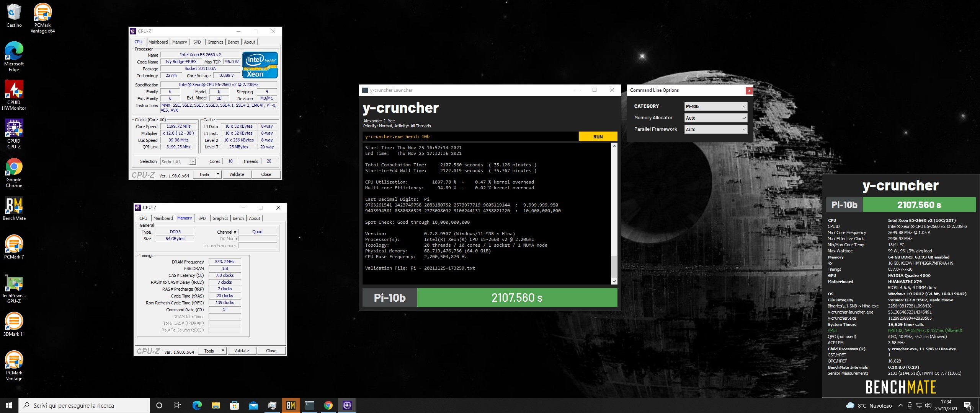
Task: Open the network icon in the system tray
Action: click(919, 405)
